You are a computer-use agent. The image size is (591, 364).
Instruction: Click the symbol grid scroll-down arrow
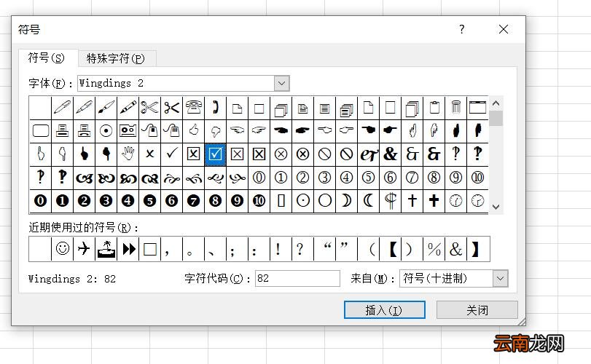pyautogui.click(x=496, y=207)
